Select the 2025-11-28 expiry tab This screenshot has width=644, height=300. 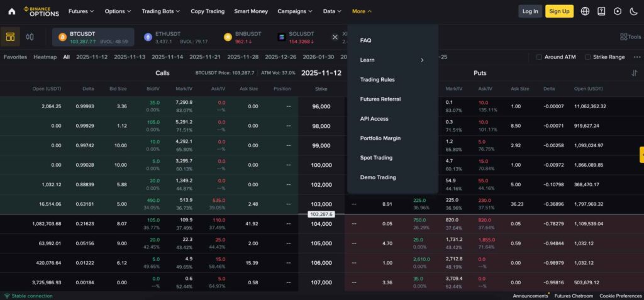pos(243,57)
